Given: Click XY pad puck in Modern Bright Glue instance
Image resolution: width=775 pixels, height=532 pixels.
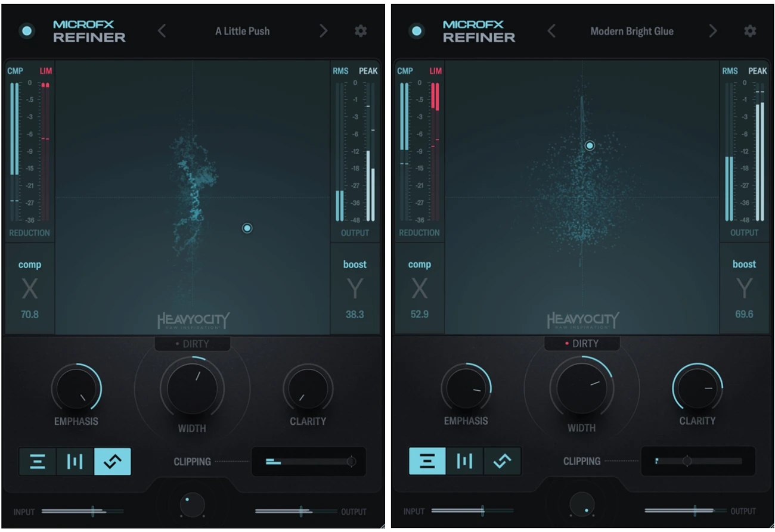Looking at the screenshot, I should coord(590,145).
